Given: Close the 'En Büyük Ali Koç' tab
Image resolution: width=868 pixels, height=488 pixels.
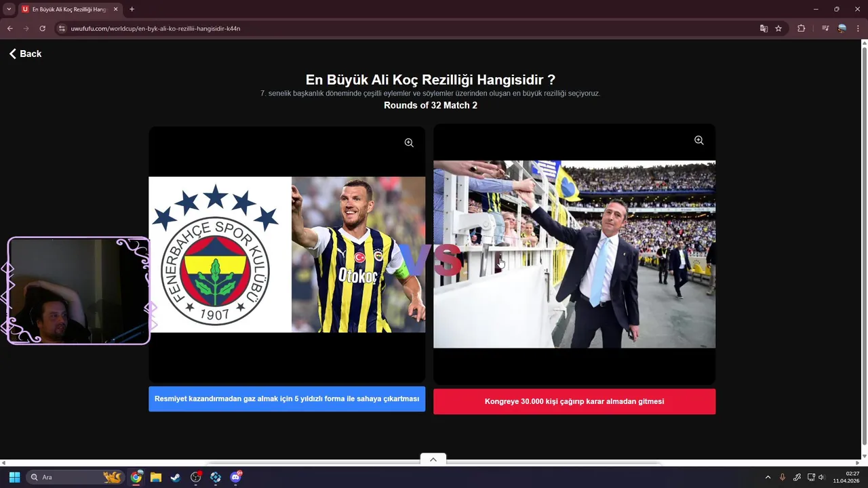Looking at the screenshot, I should [115, 9].
